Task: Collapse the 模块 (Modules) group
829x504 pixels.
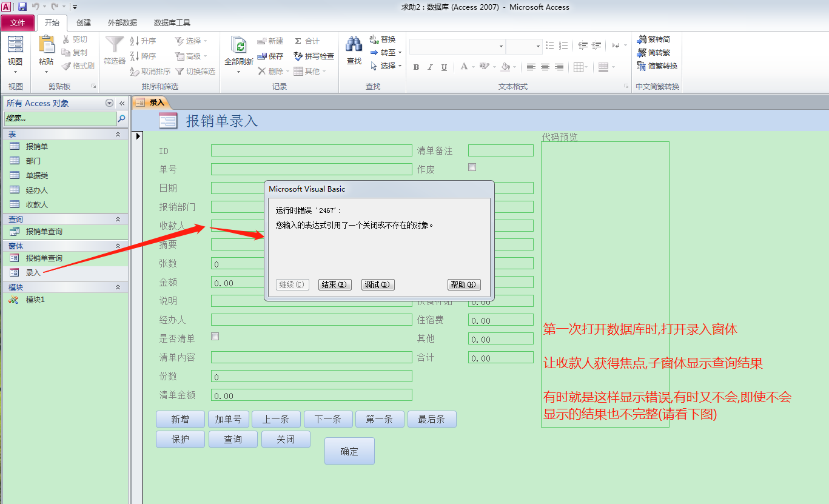Action: click(x=118, y=287)
